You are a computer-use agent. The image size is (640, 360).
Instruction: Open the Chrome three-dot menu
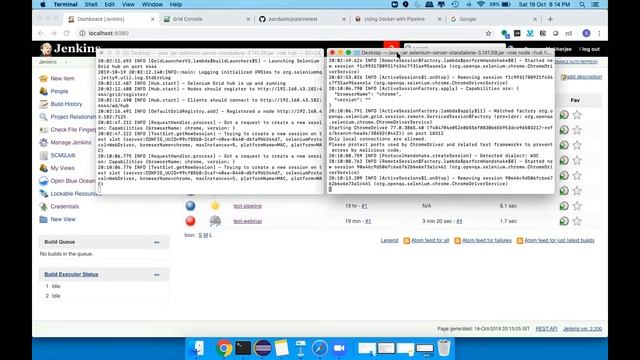click(x=599, y=33)
